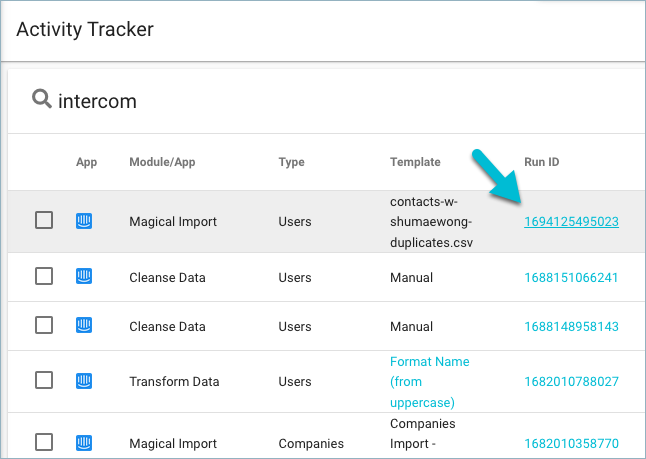Screen dimensions: 646x459
Task: Open run ID 1688151066241
Action: click(571, 278)
